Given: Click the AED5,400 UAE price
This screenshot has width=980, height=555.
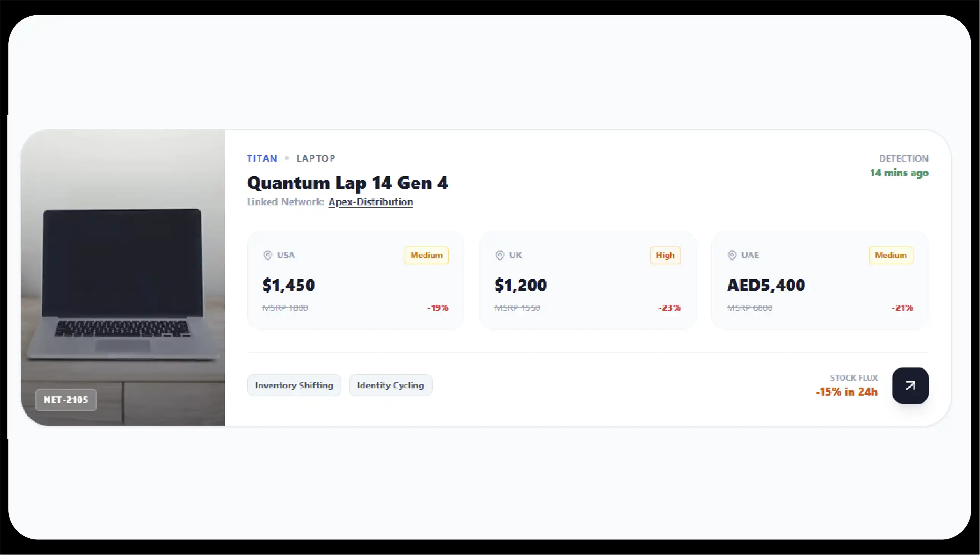Looking at the screenshot, I should pos(766,285).
